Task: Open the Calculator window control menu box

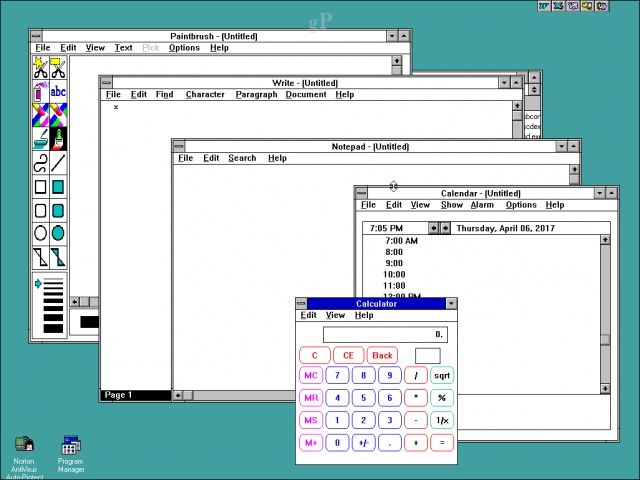Action: coord(301,303)
